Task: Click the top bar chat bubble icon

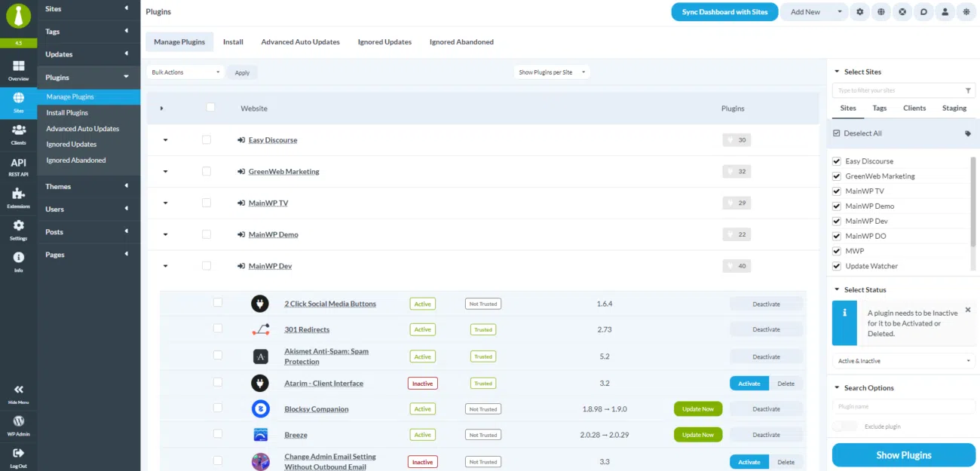Action: (923, 12)
